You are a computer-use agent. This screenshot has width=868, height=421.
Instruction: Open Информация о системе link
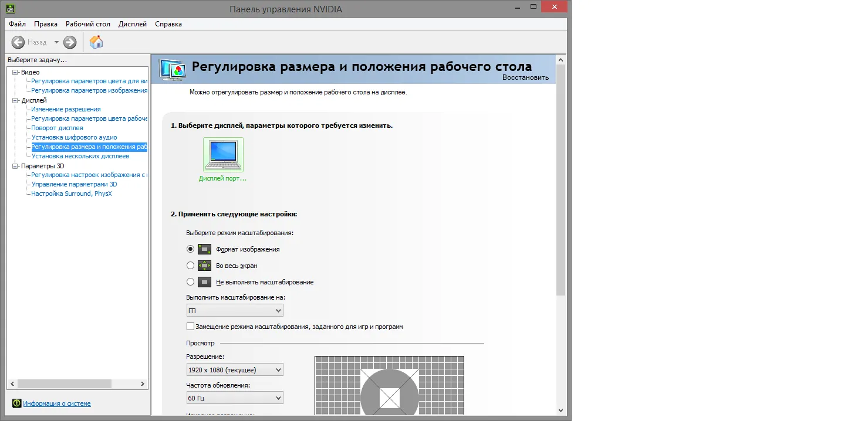point(57,403)
